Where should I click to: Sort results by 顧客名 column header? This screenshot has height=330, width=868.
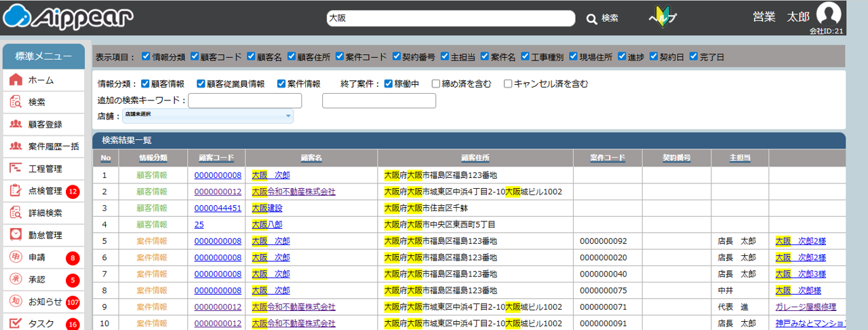click(x=311, y=158)
